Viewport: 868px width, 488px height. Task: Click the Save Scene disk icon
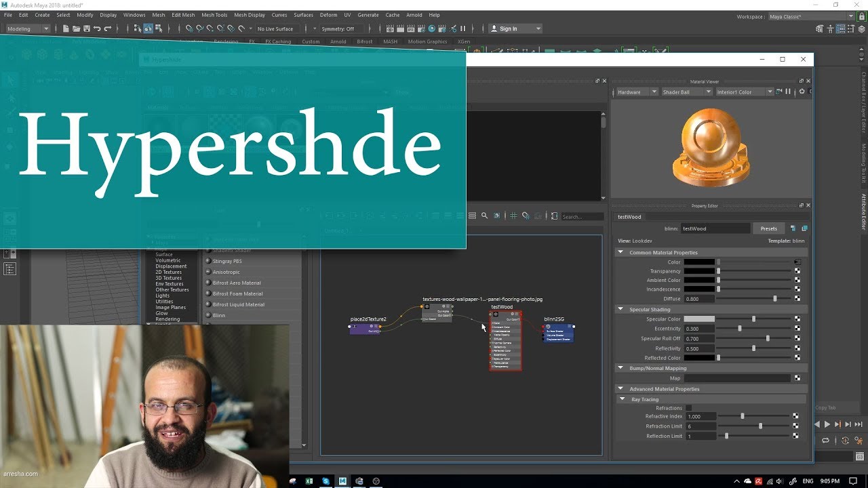pos(86,28)
